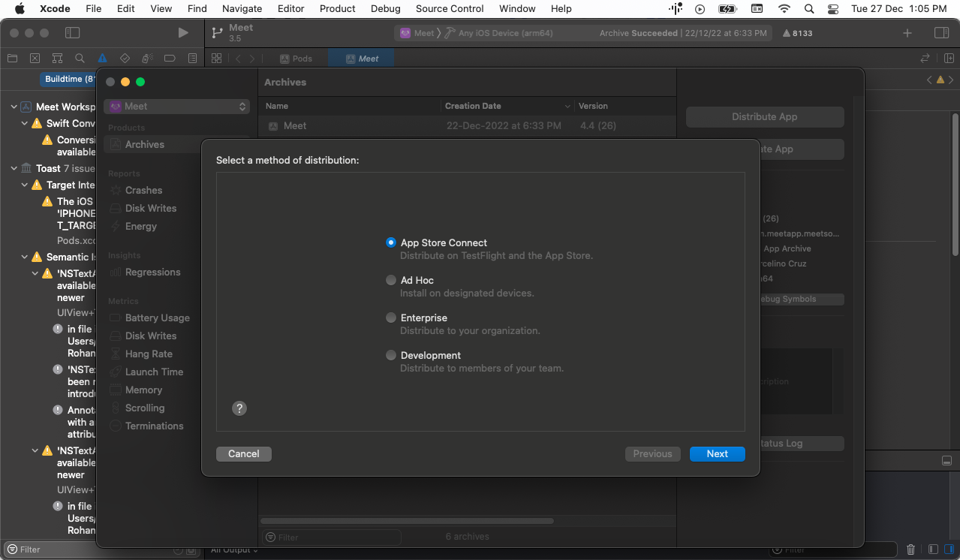Show the Project navigator folder icon
The height and width of the screenshot is (560, 960).
click(12, 58)
